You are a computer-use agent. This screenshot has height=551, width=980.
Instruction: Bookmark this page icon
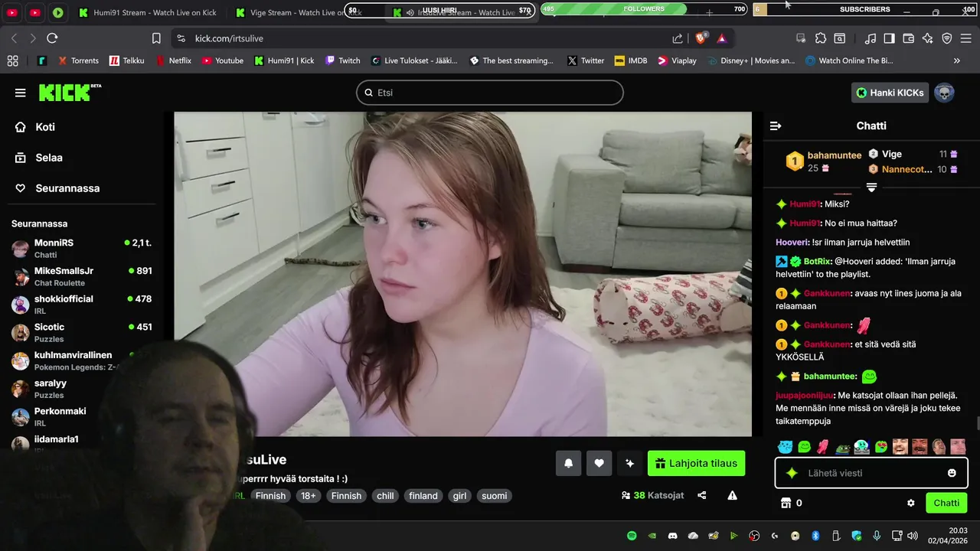point(156,38)
